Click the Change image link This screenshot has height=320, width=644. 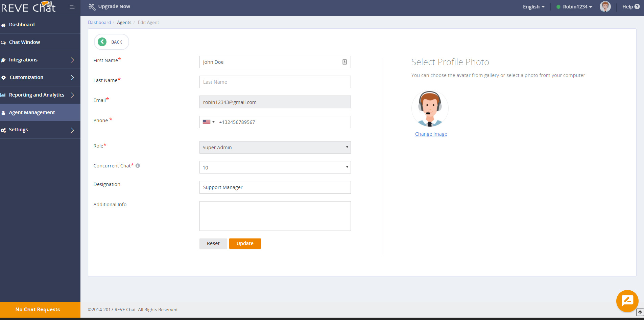pyautogui.click(x=431, y=134)
